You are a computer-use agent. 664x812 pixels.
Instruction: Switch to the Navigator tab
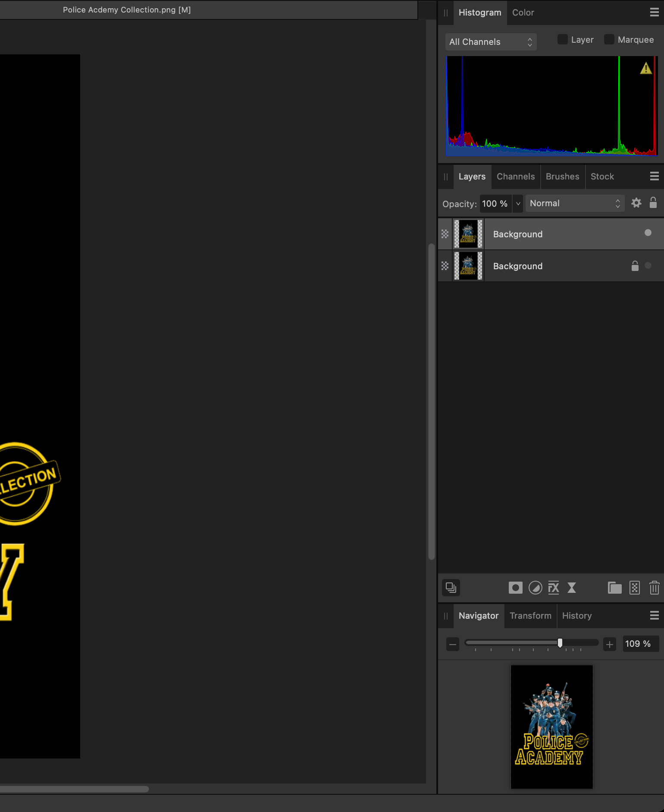[x=479, y=616]
